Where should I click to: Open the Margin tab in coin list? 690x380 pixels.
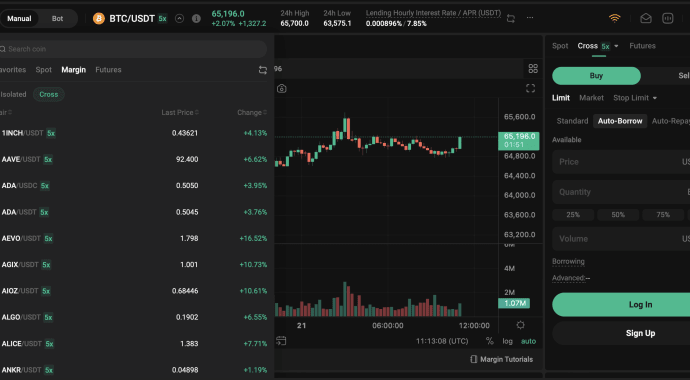tap(73, 69)
